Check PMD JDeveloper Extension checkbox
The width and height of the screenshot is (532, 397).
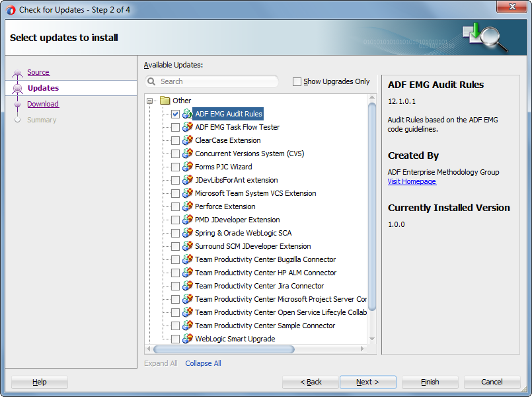point(175,220)
